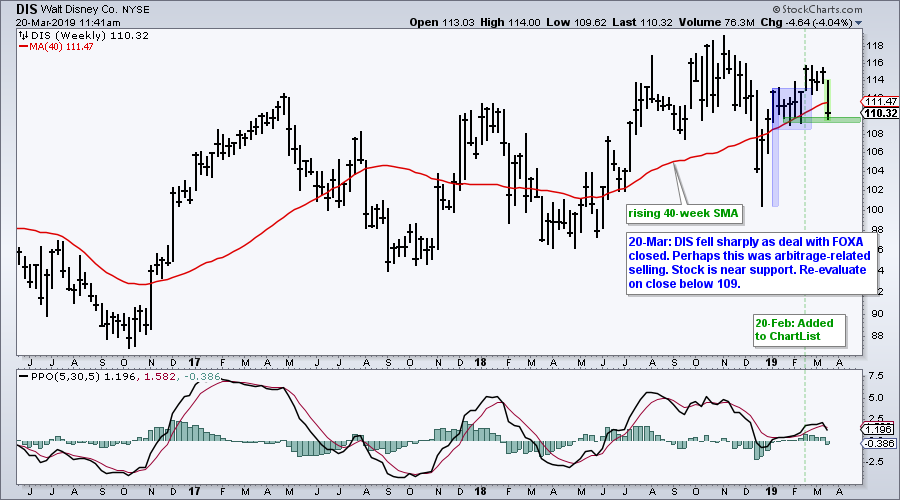The image size is (900, 500).
Task: Click the 1.196 PPO value tag
Action: coord(878,429)
